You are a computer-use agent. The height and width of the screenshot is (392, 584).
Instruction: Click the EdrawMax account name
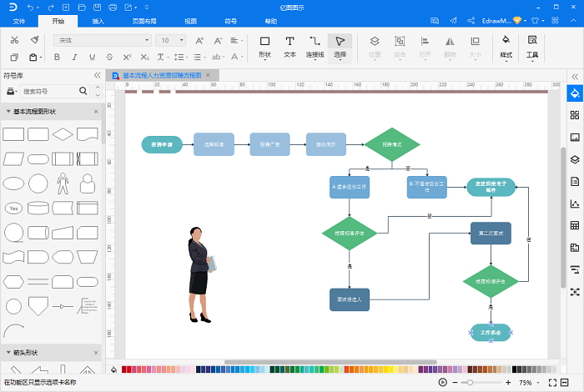[491, 20]
